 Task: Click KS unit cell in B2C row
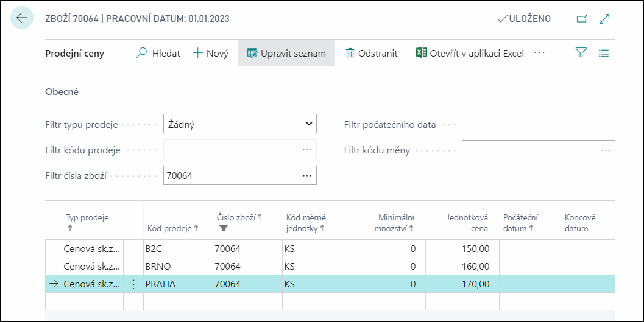click(x=317, y=248)
